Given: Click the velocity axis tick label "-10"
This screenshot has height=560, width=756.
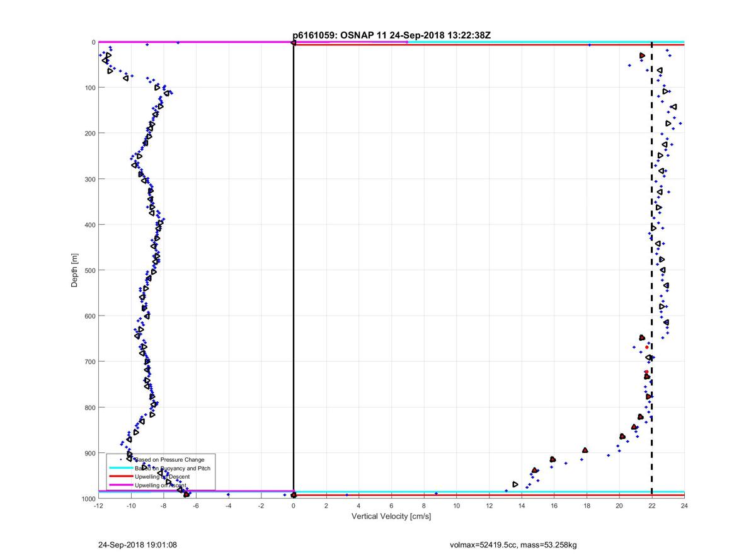Looking at the screenshot, I should tap(131, 506).
